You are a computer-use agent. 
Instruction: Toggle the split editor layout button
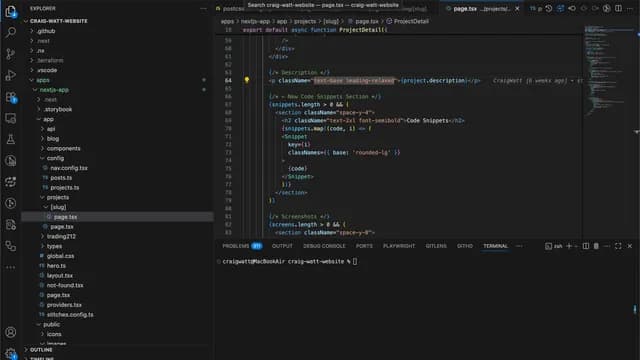pyautogui.click(x=618, y=8)
